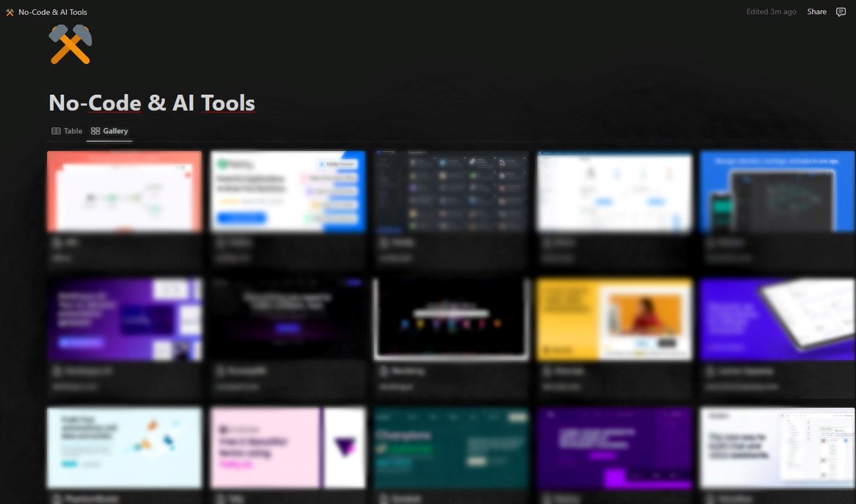Click the small hammers icon in top breadcrumb
Image resolution: width=856 pixels, height=504 pixels.
coord(10,12)
